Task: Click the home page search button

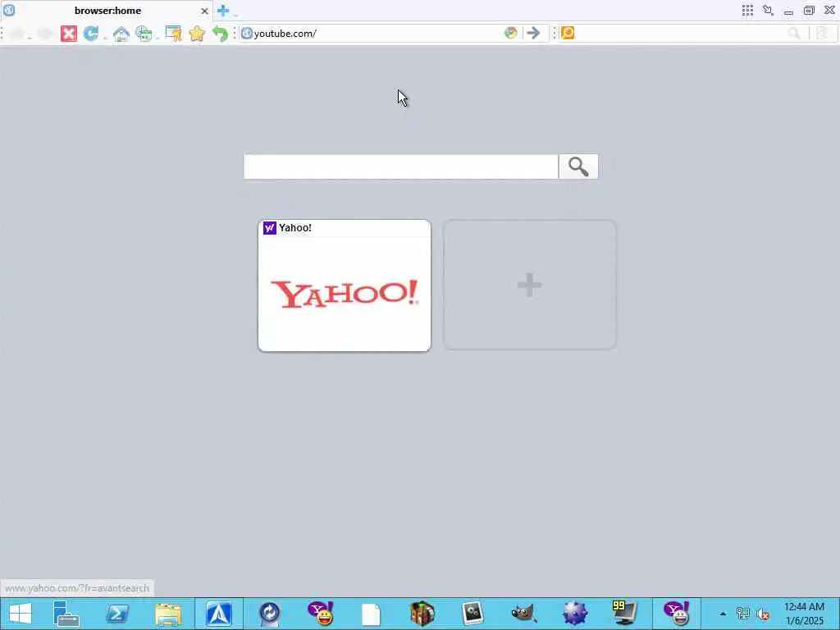Action: [x=578, y=167]
